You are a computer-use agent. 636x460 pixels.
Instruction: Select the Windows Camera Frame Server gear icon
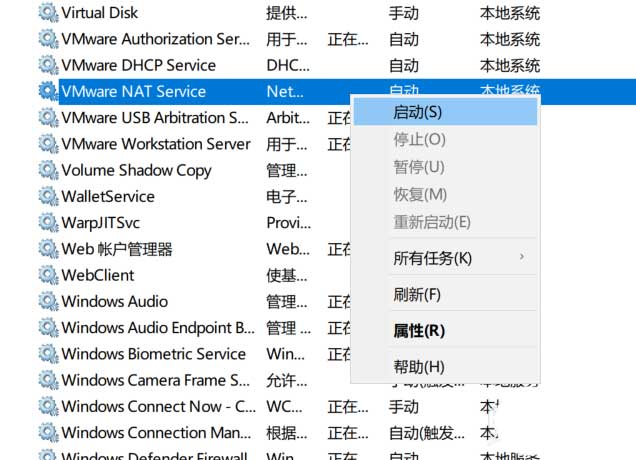pyautogui.click(x=48, y=380)
